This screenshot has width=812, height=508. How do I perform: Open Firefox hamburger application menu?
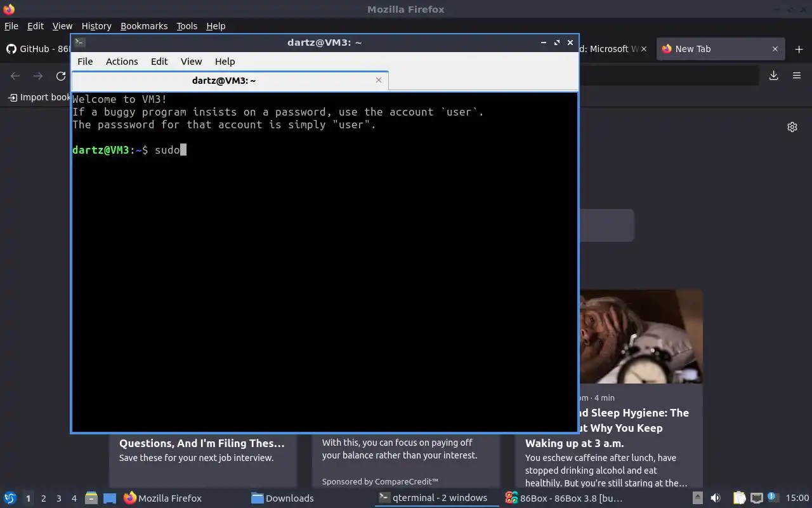pyautogui.click(x=797, y=76)
